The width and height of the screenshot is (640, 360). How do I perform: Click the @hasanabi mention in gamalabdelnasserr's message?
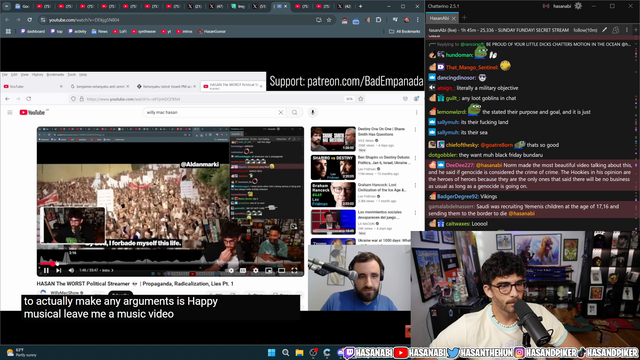[522, 213]
